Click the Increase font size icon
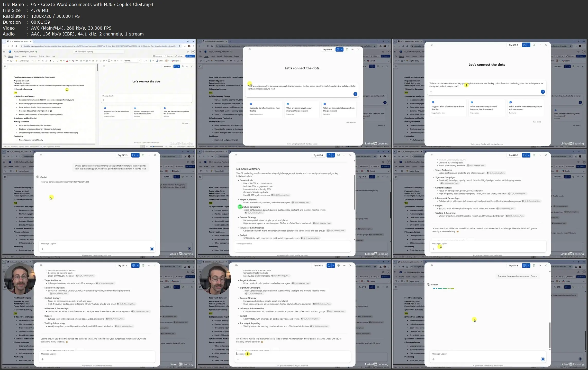The image size is (588, 370). point(43,61)
